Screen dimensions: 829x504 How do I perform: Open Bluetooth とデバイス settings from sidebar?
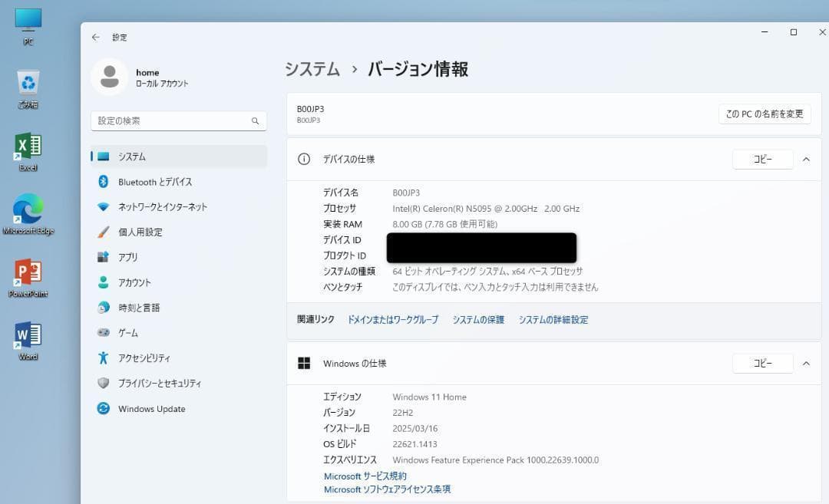tap(154, 182)
